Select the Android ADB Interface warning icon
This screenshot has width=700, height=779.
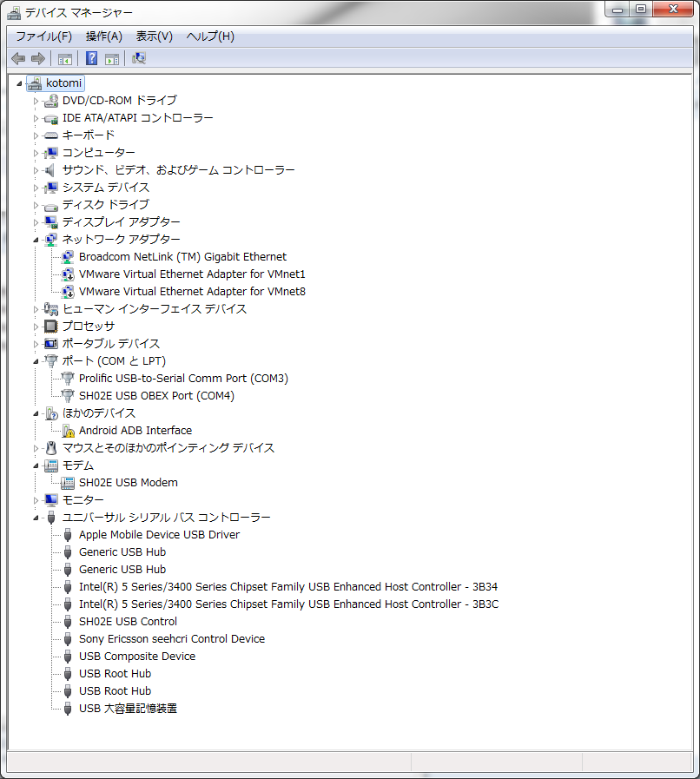click(x=68, y=431)
